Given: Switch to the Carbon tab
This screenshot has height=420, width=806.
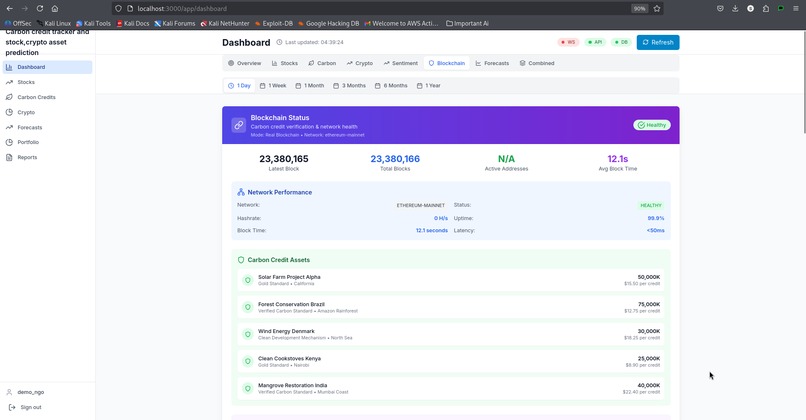Looking at the screenshot, I should pyautogui.click(x=322, y=63).
